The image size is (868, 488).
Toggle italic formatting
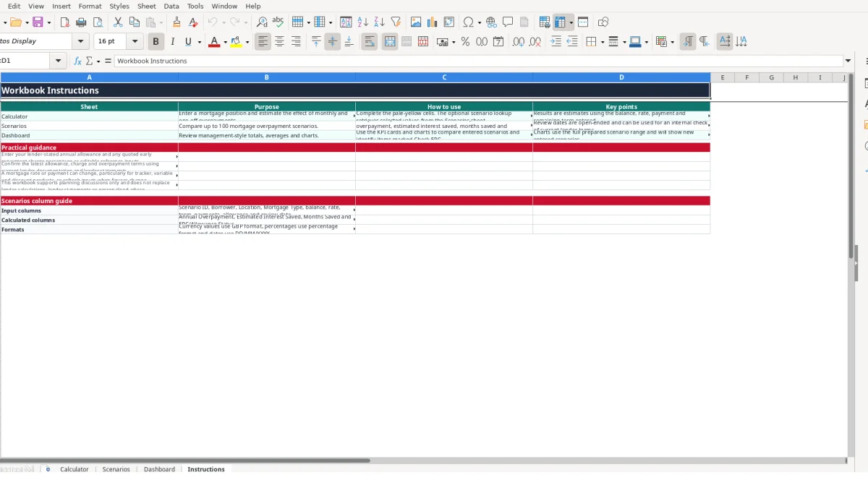pos(172,42)
